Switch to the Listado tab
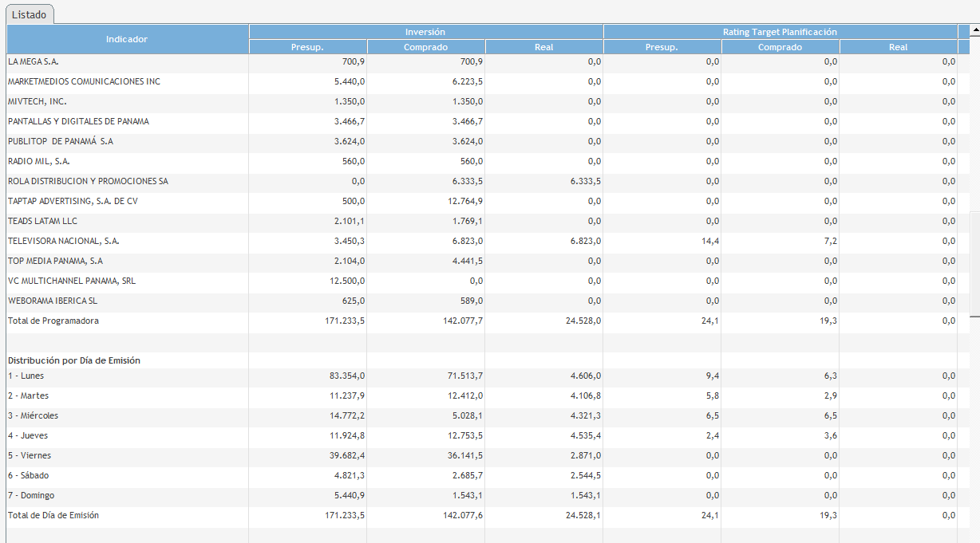This screenshot has width=980, height=543. click(x=30, y=14)
